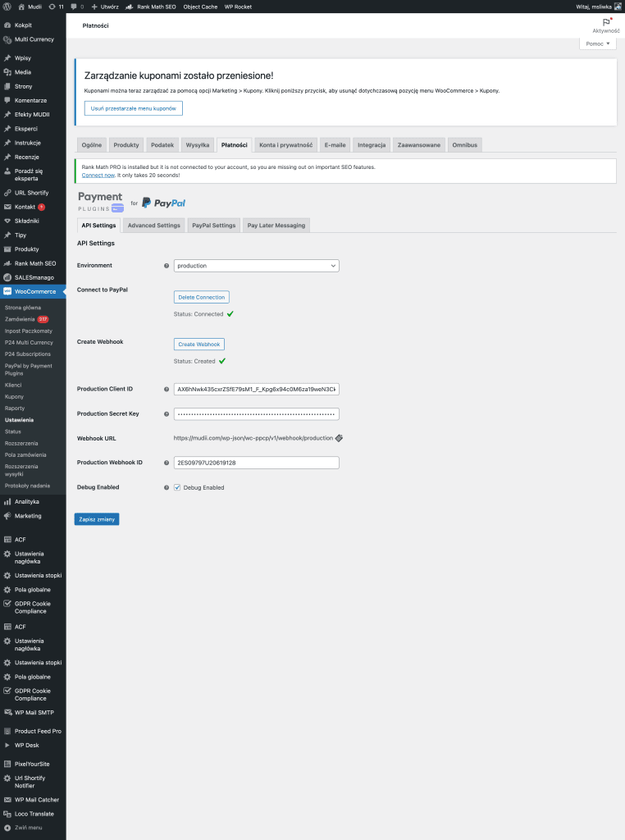Open Analityka from the sidebar
Screen dimensions: 625x840
(26, 501)
